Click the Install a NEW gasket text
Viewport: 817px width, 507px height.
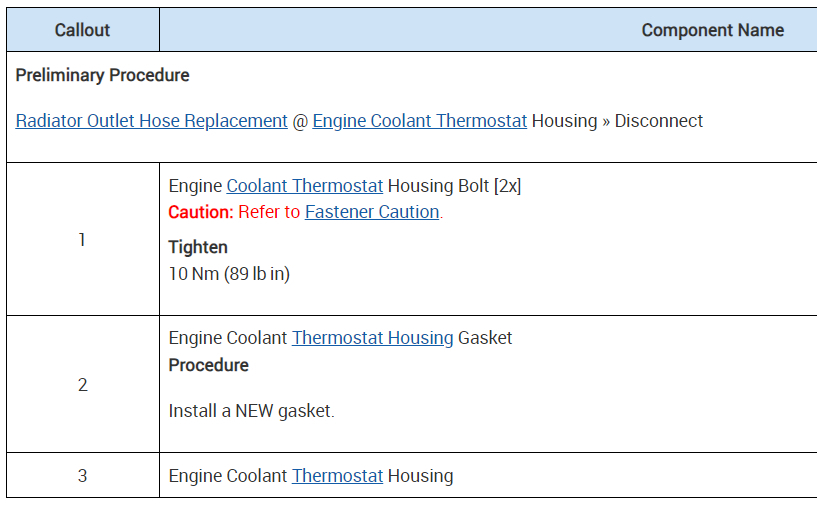point(251,411)
